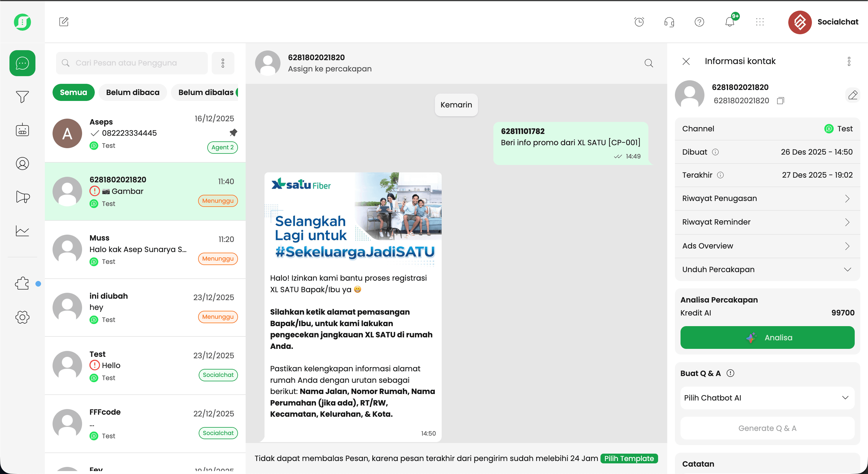Viewport: 868px width, 474px height.
Task: Click Assign ke percakapan link
Action: pyautogui.click(x=329, y=69)
